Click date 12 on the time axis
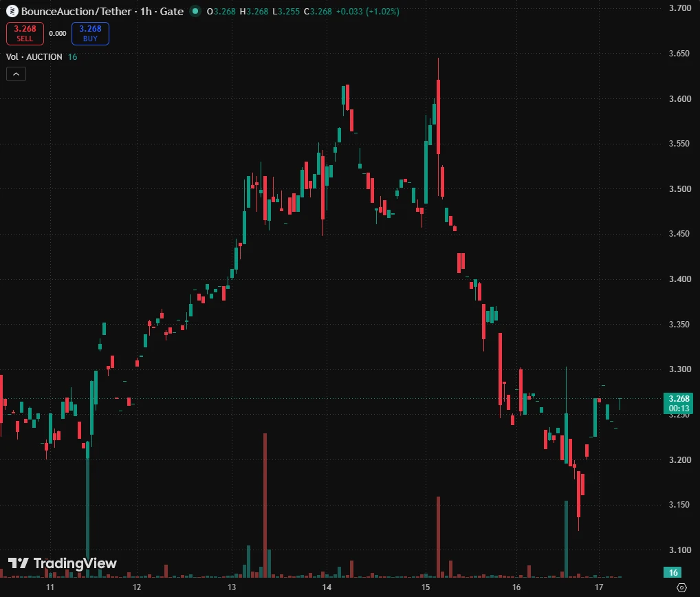700x597 pixels. point(137,587)
